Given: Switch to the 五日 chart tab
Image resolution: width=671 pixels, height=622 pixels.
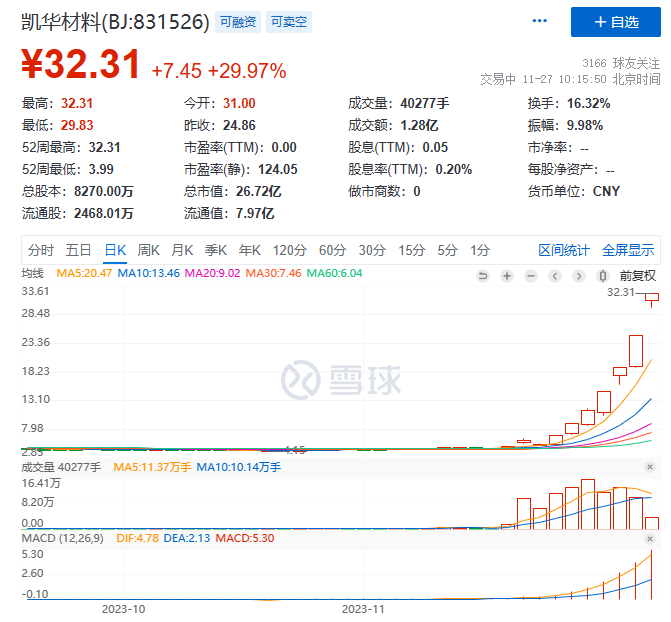Looking at the screenshot, I should (78, 250).
